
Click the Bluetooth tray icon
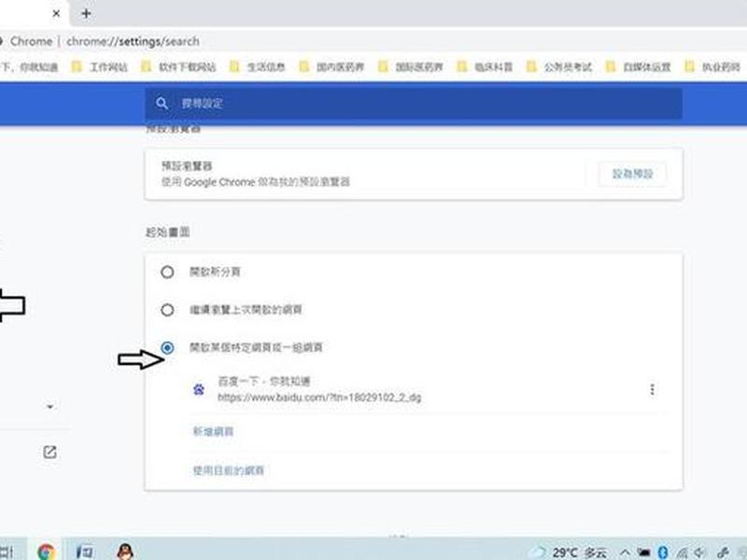coord(662,553)
